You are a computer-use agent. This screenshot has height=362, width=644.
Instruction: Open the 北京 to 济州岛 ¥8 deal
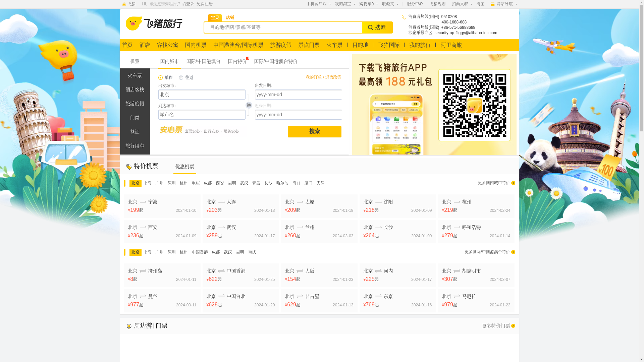coord(162,275)
